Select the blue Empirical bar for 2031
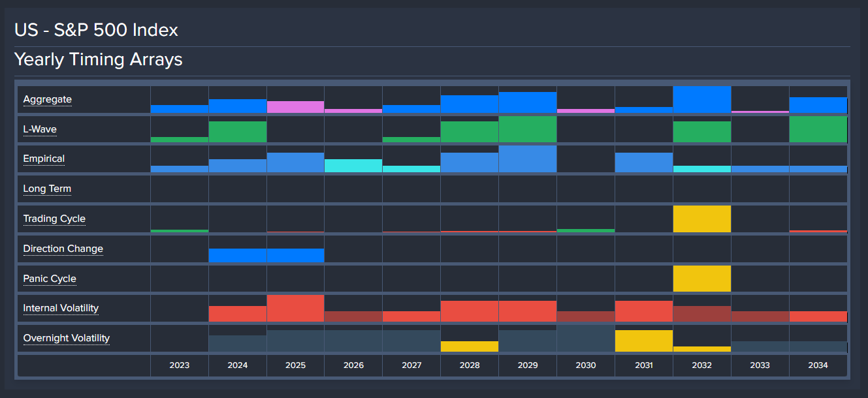The image size is (868, 398). (644, 162)
